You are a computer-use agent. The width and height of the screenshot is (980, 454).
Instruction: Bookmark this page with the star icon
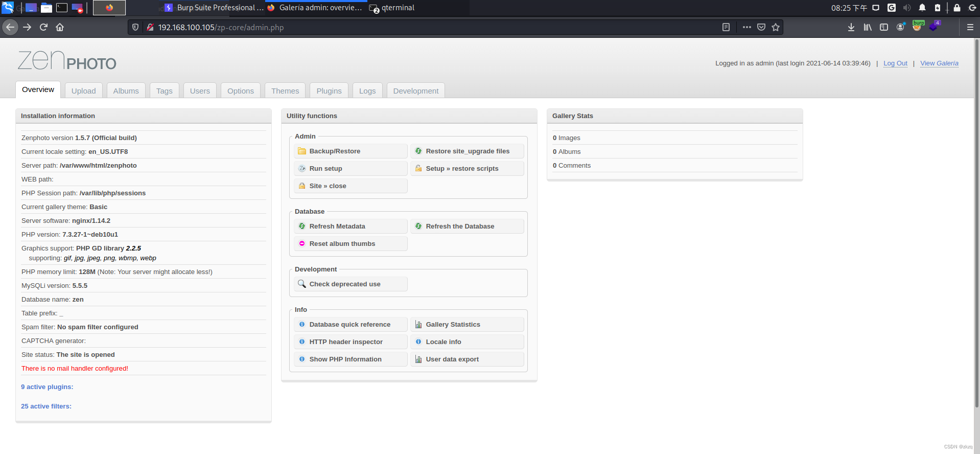click(x=776, y=27)
